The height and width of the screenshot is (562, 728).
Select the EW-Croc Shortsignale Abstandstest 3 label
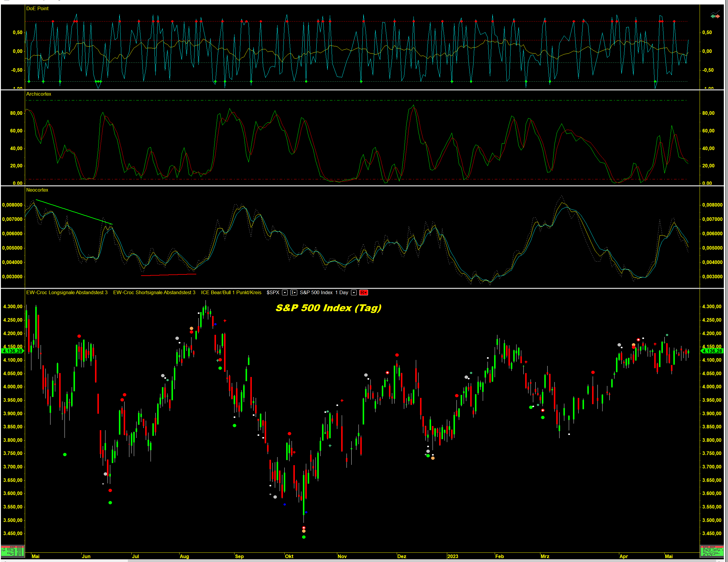[154, 292]
